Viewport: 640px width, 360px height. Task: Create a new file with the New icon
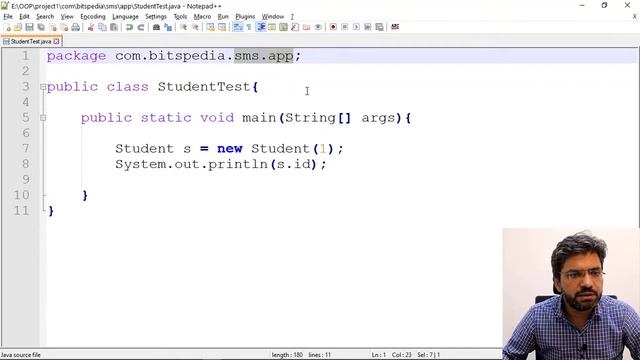tap(7, 27)
